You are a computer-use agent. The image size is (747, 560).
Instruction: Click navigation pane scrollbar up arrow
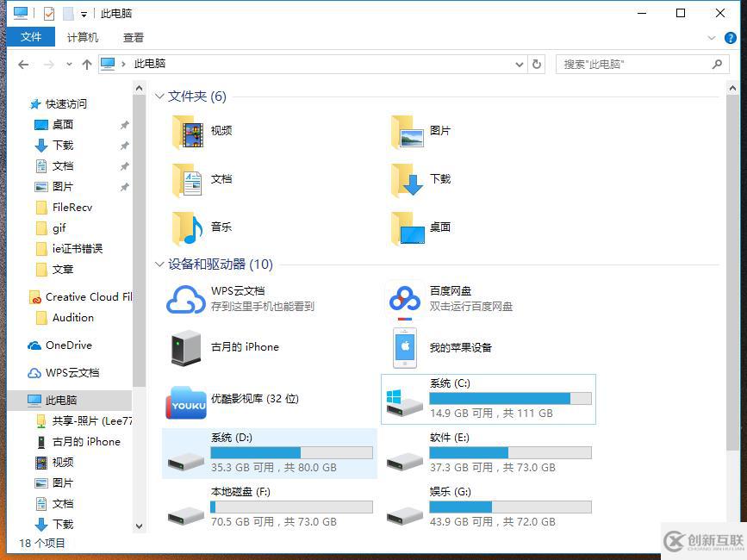pos(139,88)
